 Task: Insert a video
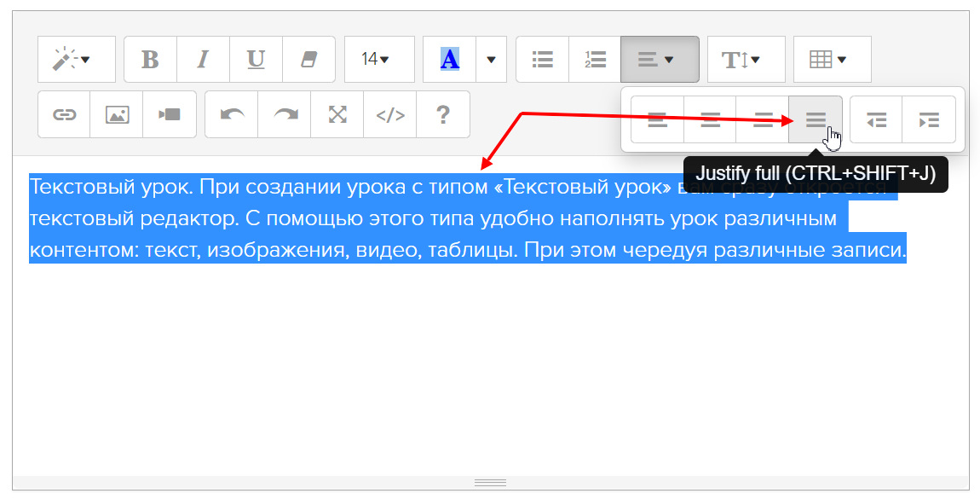coord(170,114)
